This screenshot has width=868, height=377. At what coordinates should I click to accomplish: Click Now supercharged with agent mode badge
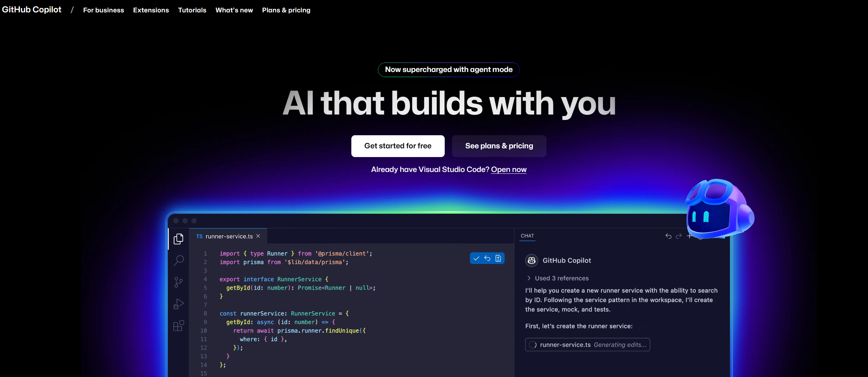click(449, 70)
